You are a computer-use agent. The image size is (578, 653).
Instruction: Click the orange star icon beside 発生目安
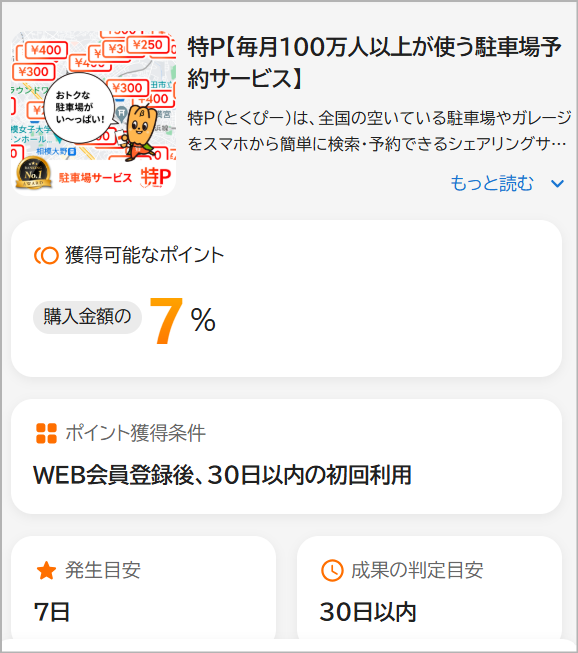click(46, 570)
